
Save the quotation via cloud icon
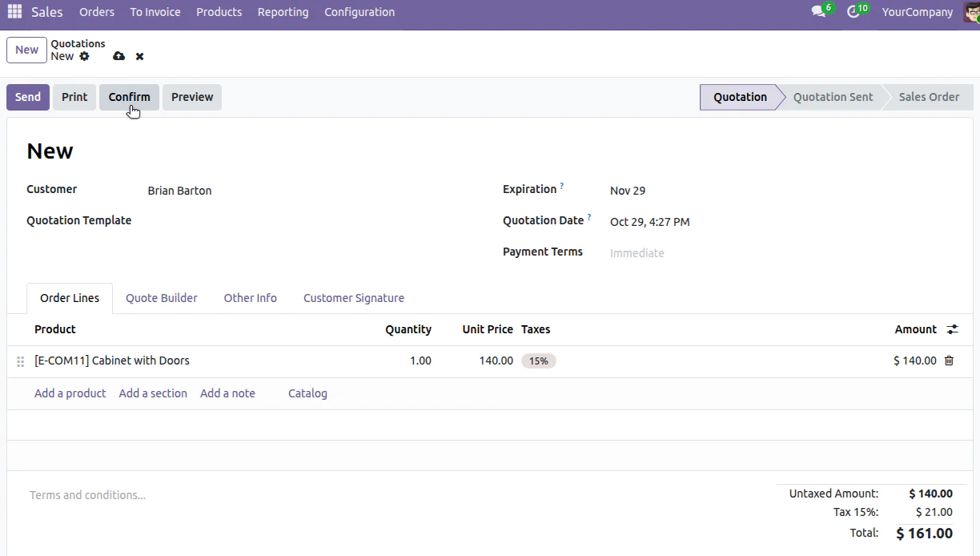118,56
